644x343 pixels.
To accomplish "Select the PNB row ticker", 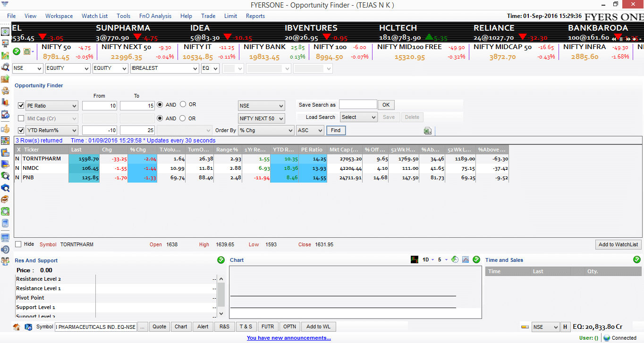I will [x=28, y=177].
